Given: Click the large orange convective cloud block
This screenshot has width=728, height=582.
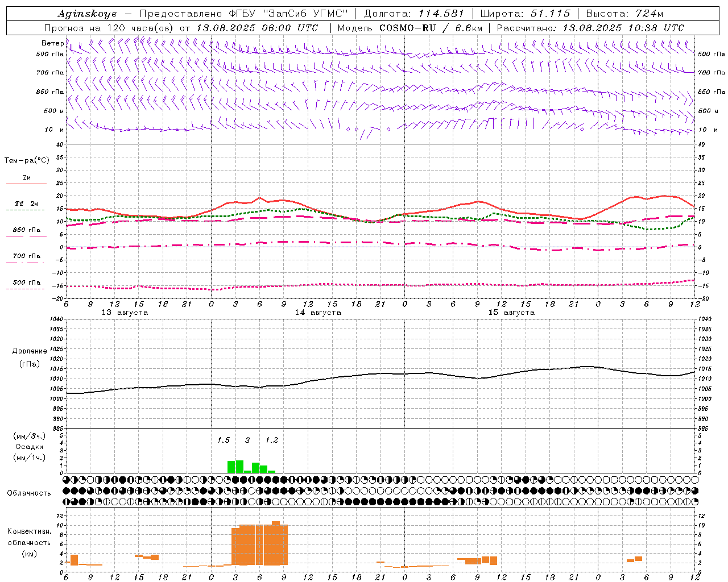Looking at the screenshot, I should (259, 544).
